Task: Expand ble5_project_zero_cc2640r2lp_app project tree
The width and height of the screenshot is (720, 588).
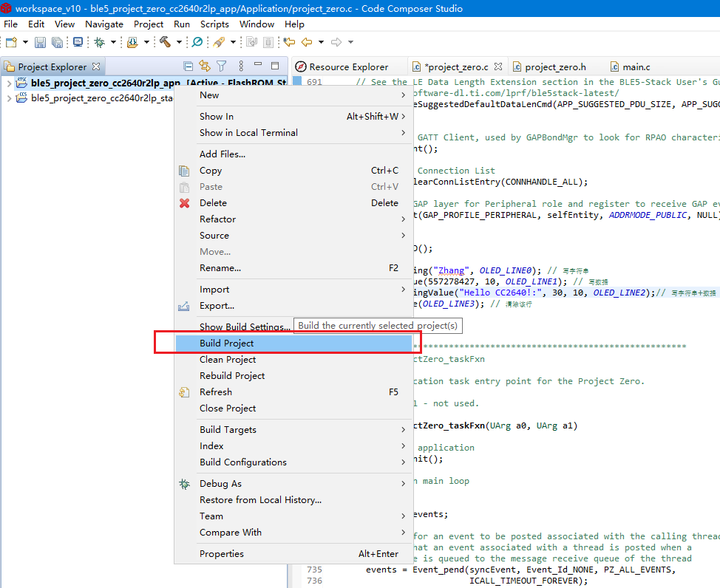Action: [9, 83]
